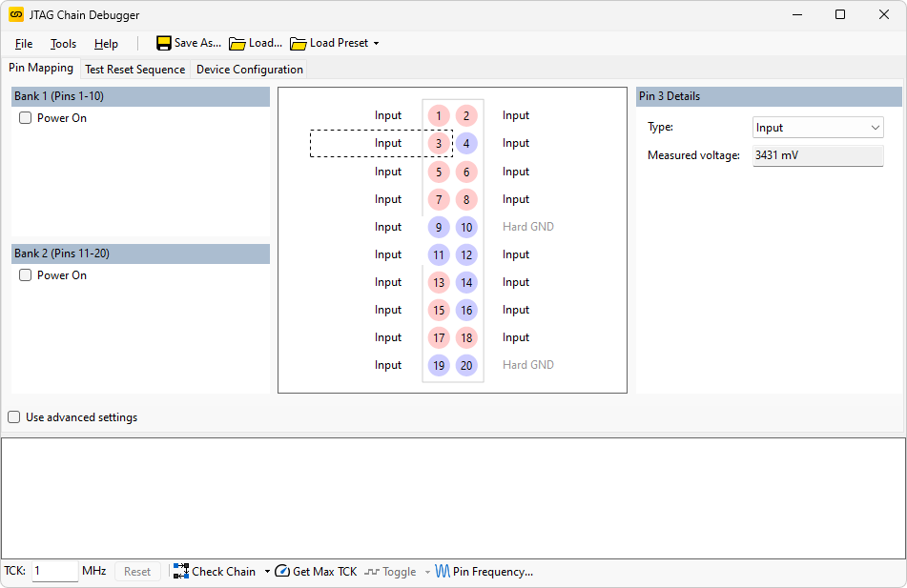This screenshot has height=588, width=907.
Task: Click the pink pin 18 circle
Action: click(466, 337)
